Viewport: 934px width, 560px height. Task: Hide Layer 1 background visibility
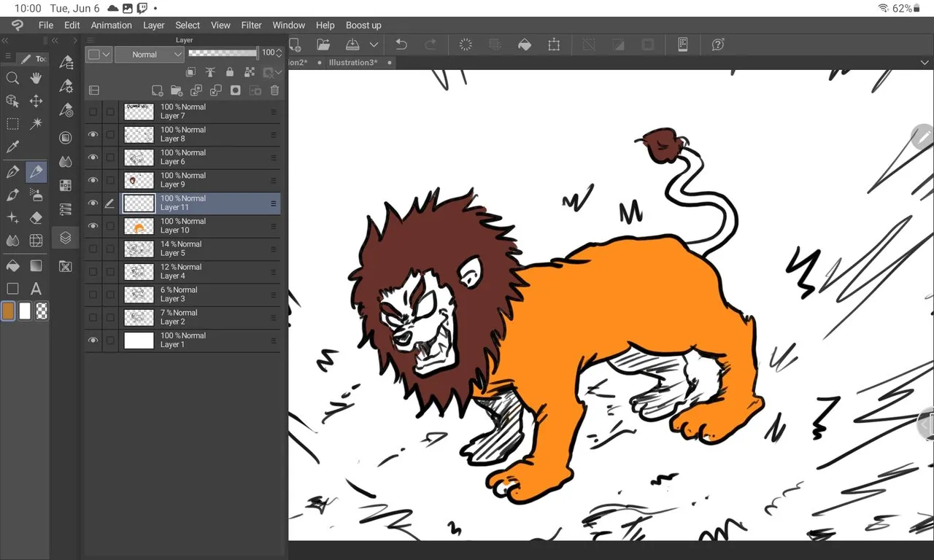click(x=93, y=341)
